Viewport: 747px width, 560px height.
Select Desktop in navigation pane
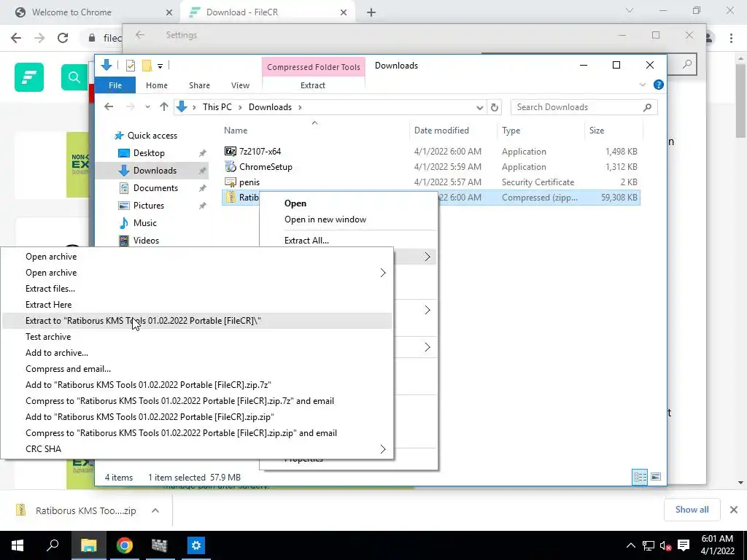[x=149, y=153]
